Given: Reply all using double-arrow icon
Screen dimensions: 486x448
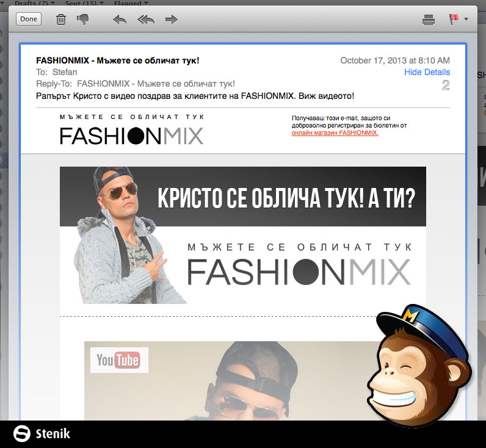Looking at the screenshot, I should 146,20.
